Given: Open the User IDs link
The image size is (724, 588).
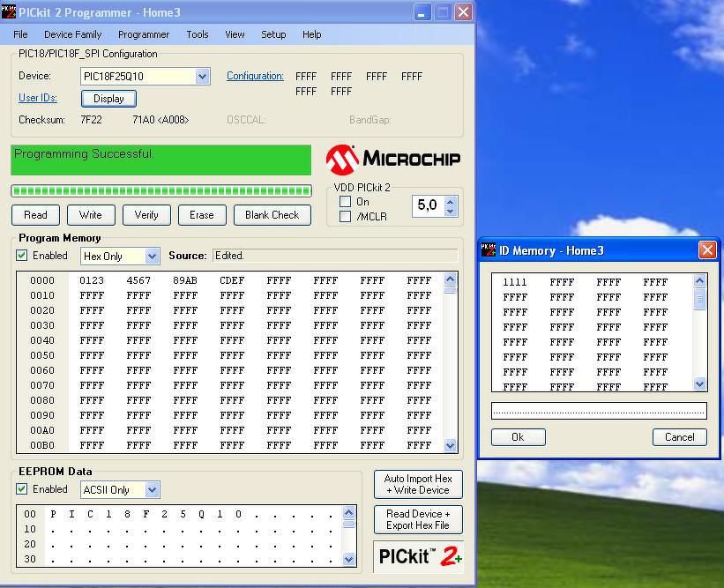Looking at the screenshot, I should point(38,98).
